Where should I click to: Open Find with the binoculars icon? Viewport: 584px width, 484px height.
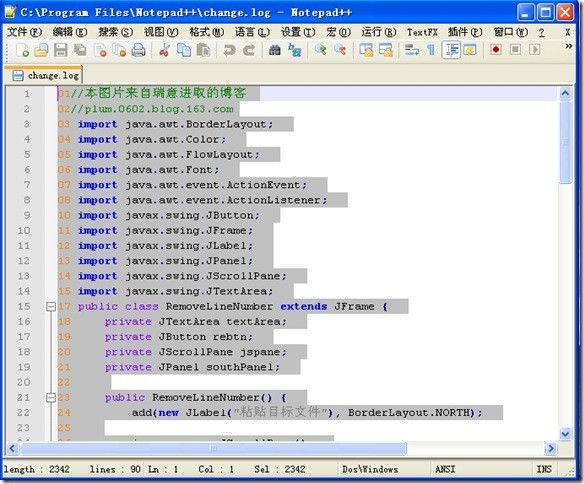[x=274, y=50]
